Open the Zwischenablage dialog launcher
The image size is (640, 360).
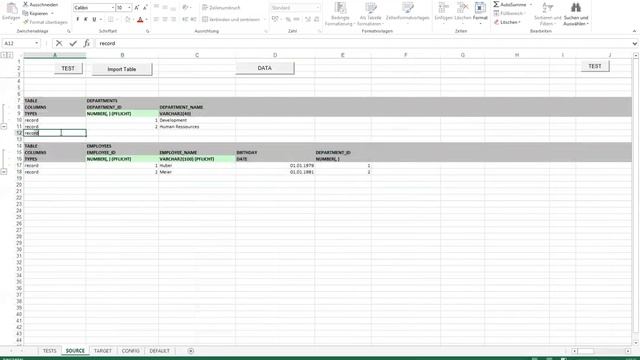click(69, 31)
